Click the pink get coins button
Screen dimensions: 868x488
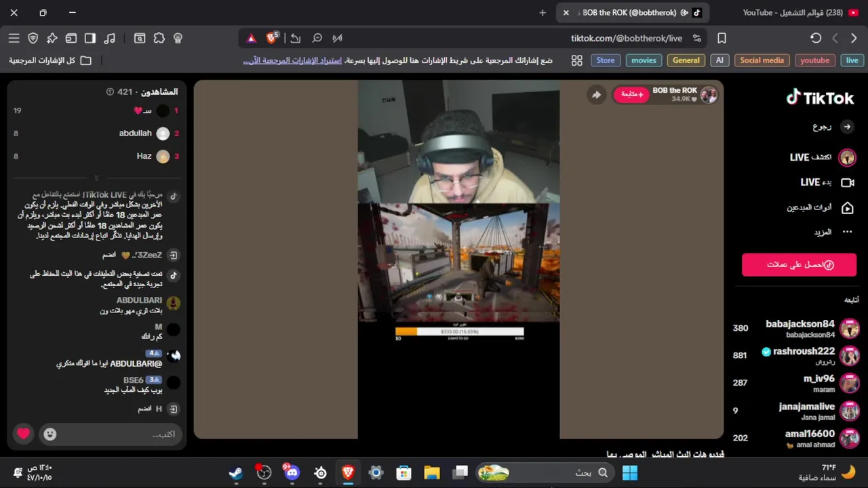tap(799, 264)
